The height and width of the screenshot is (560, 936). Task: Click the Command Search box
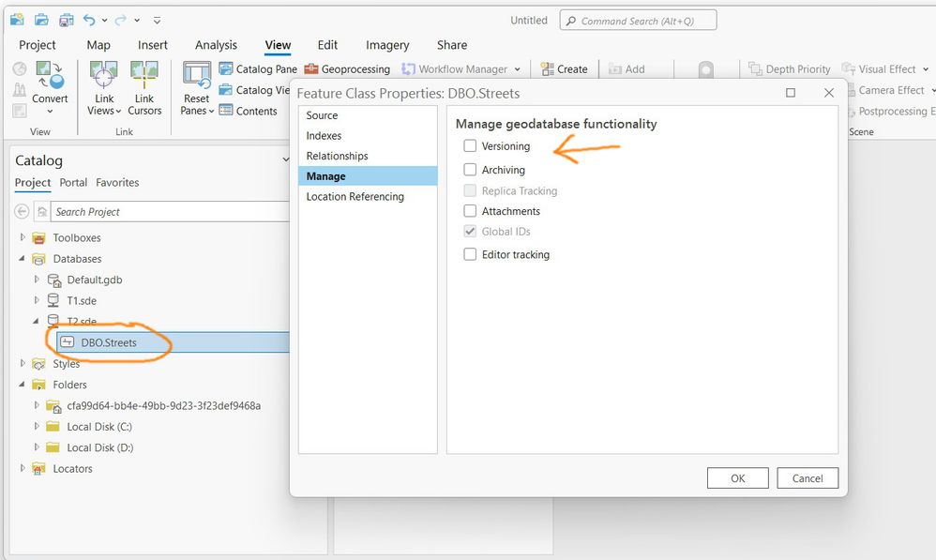pos(638,21)
